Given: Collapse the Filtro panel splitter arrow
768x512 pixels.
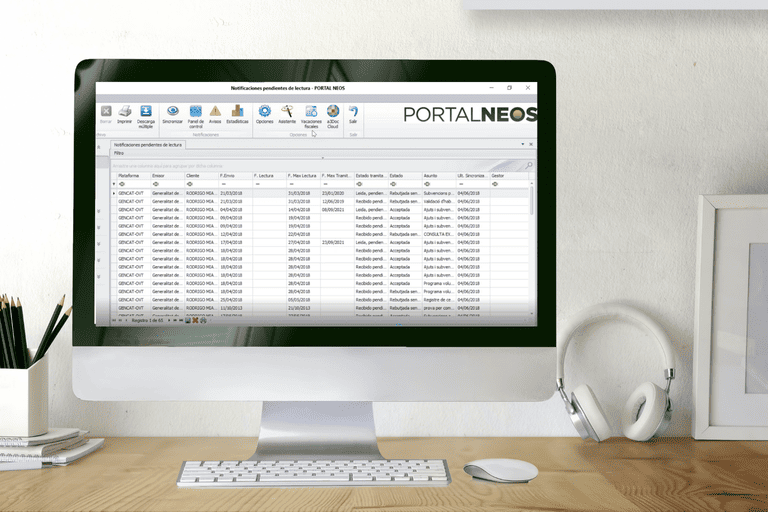Looking at the screenshot, I should (322, 158).
